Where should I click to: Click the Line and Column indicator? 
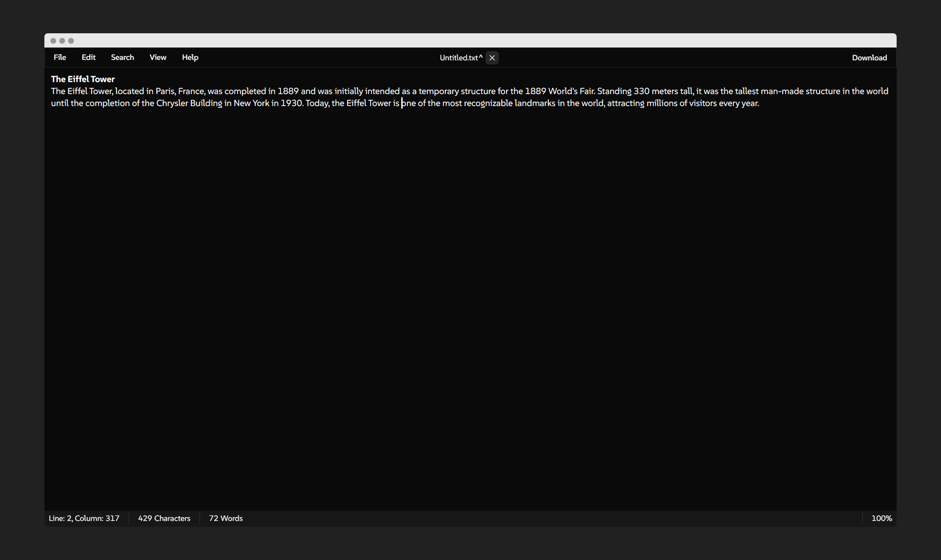point(84,518)
